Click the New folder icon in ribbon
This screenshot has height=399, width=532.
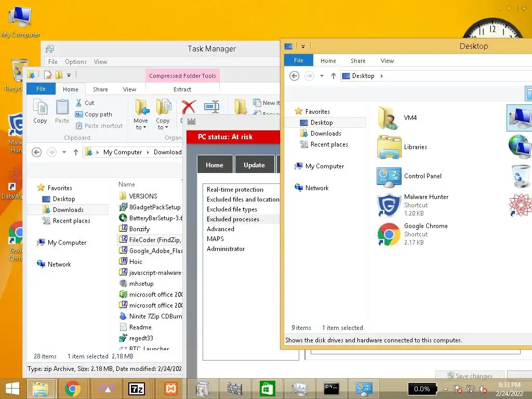tap(241, 107)
